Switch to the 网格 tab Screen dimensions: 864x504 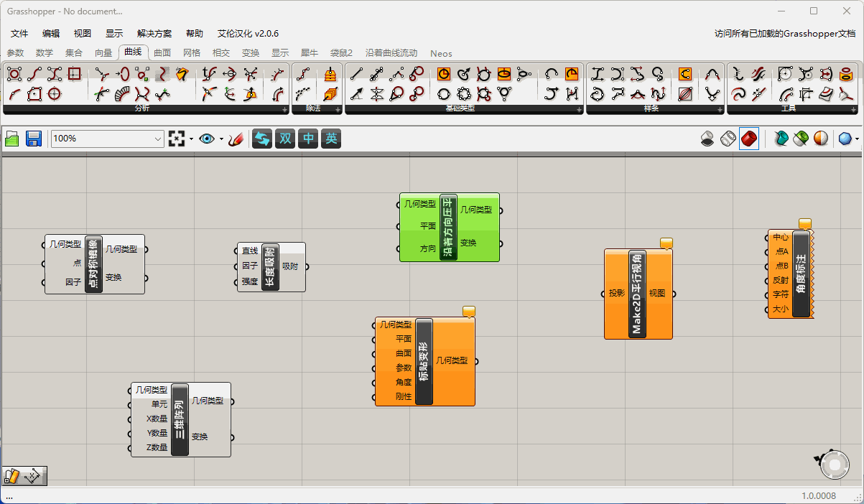pos(192,53)
